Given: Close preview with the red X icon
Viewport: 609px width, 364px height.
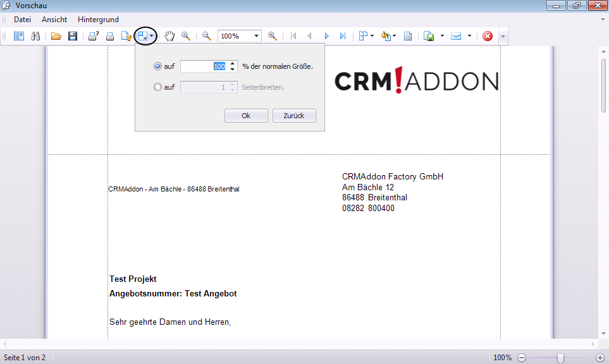Looking at the screenshot, I should (x=488, y=36).
